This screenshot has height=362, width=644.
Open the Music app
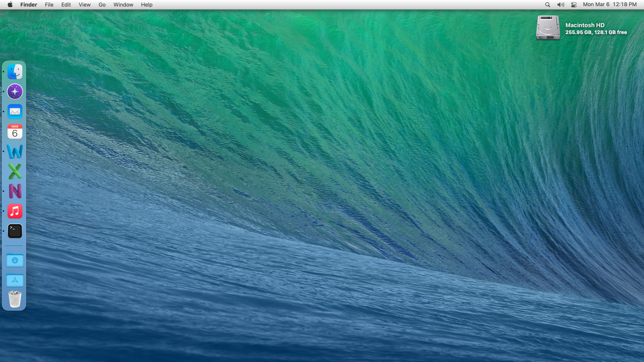(15, 211)
